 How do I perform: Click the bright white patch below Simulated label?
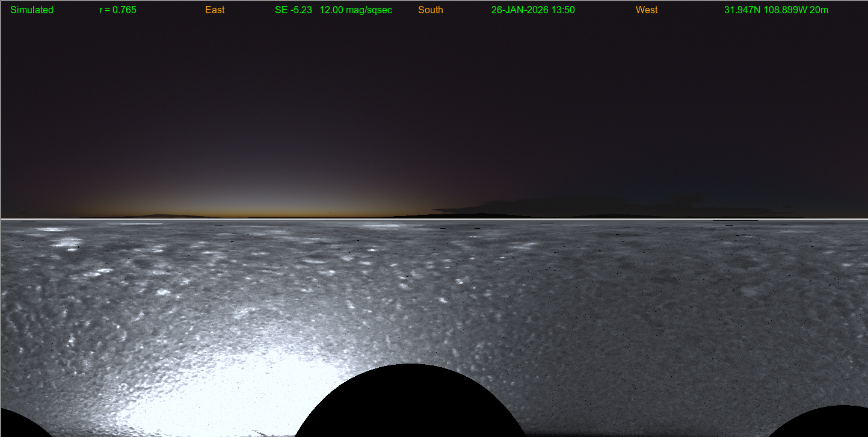[53, 229]
